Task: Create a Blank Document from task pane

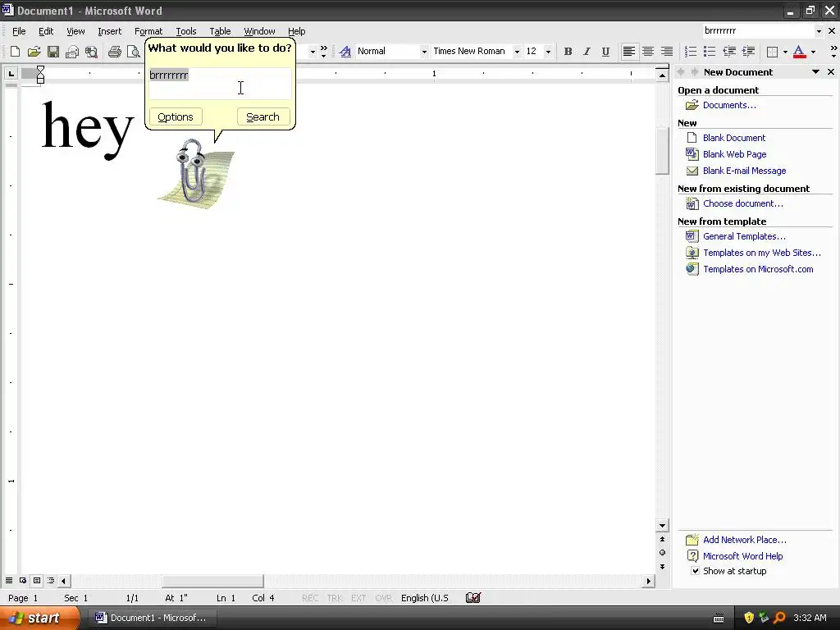Action: (734, 138)
